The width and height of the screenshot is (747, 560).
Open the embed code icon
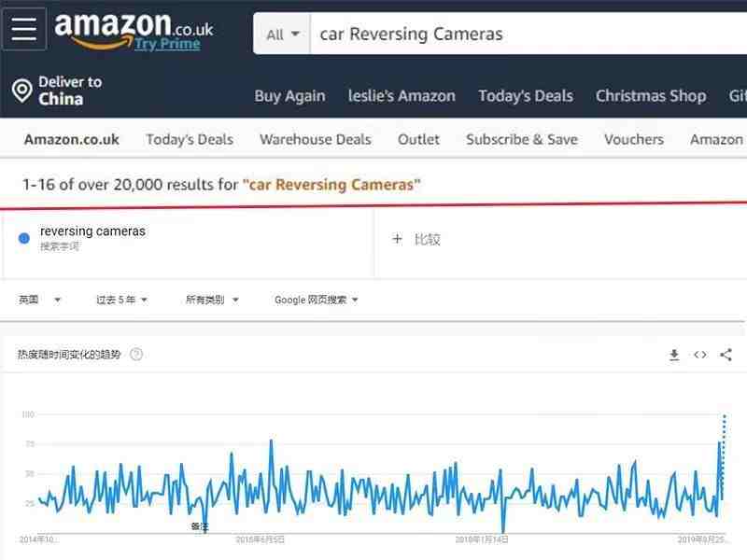tap(700, 355)
